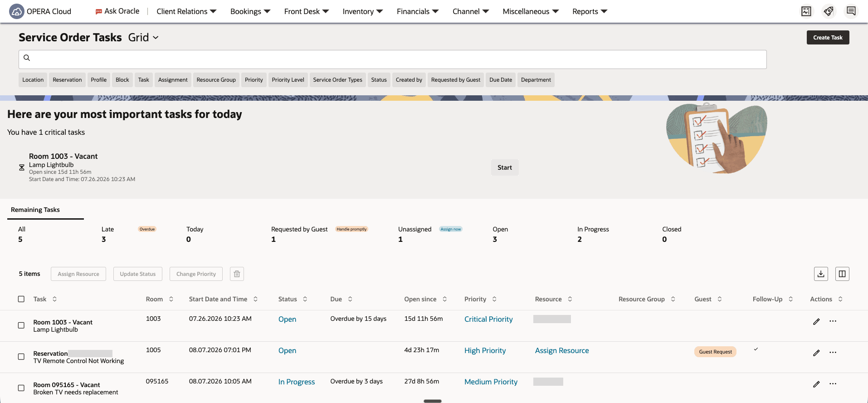This screenshot has width=868, height=403.
Task: Open more actions for TV Remote Control task
Action: pos(833,353)
